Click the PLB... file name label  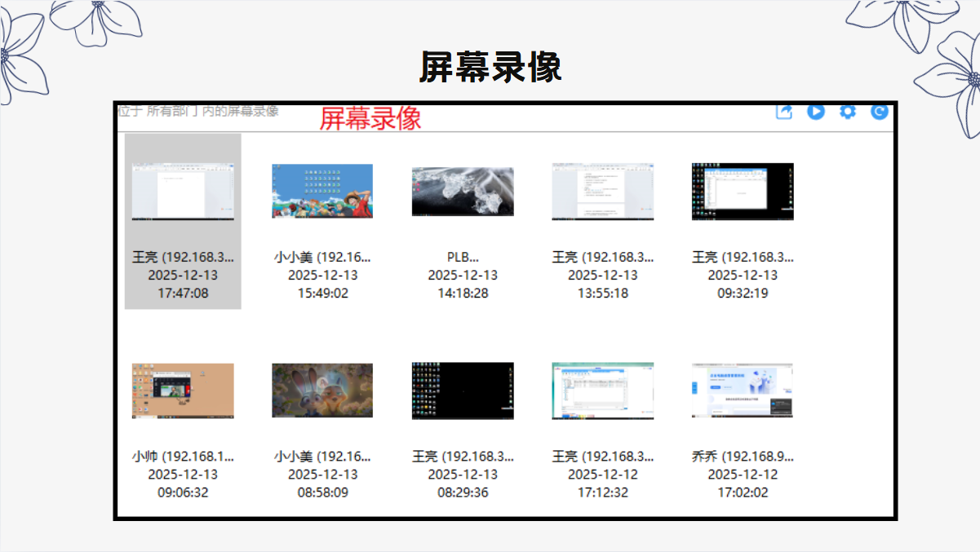pyautogui.click(x=463, y=257)
